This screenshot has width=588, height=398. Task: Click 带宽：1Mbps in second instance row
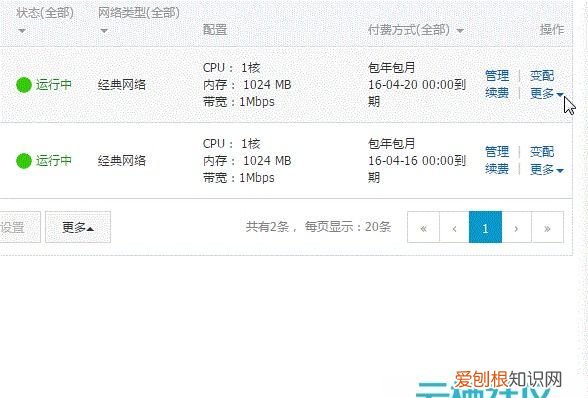pos(238,177)
